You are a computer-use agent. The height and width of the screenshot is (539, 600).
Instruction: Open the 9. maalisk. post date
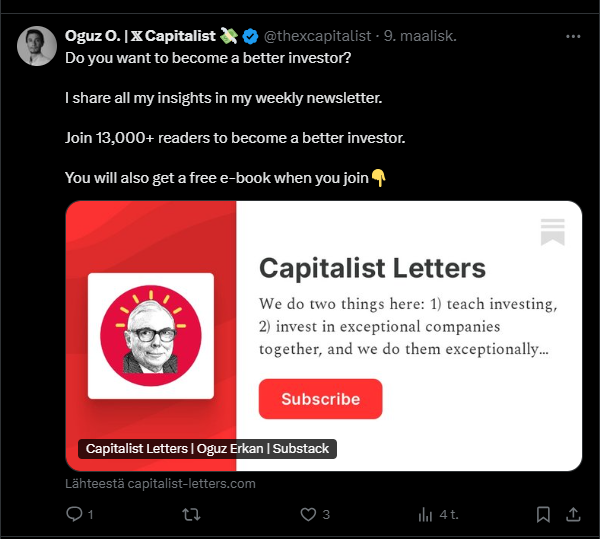click(420, 36)
